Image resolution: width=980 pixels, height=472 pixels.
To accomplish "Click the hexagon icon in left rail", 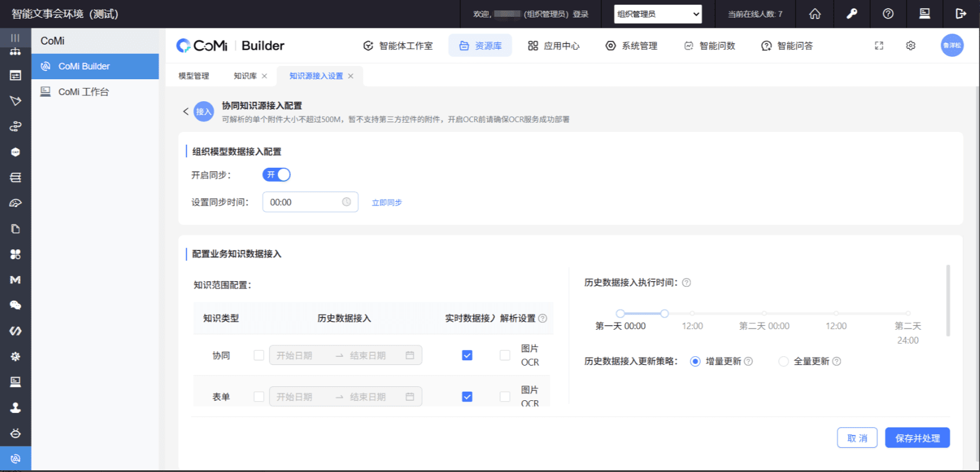I will pyautogui.click(x=16, y=152).
